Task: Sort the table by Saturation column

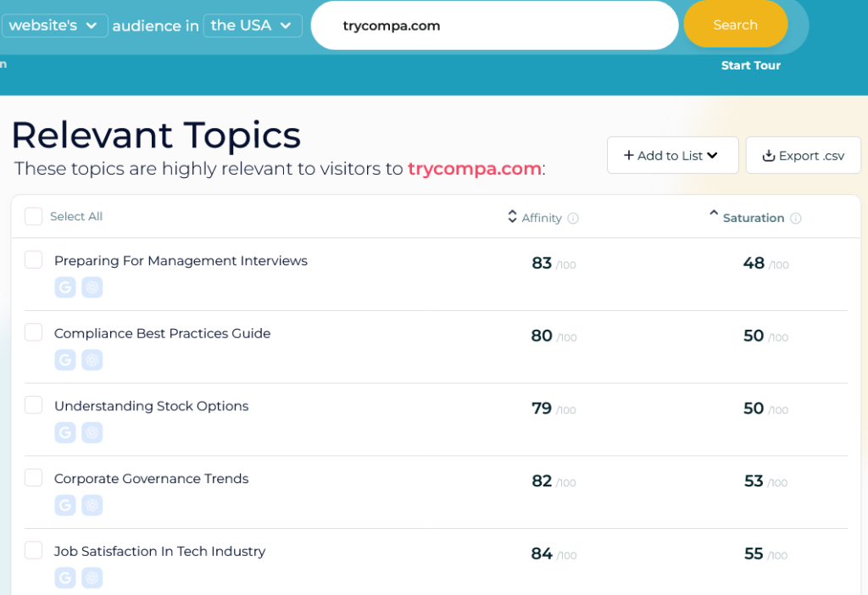Action: coord(746,217)
